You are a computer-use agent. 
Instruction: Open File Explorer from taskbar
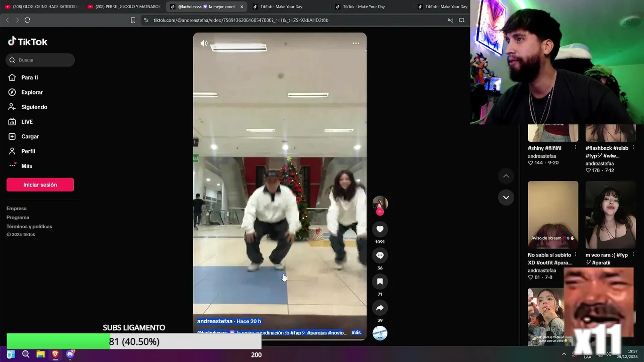pyautogui.click(x=41, y=354)
